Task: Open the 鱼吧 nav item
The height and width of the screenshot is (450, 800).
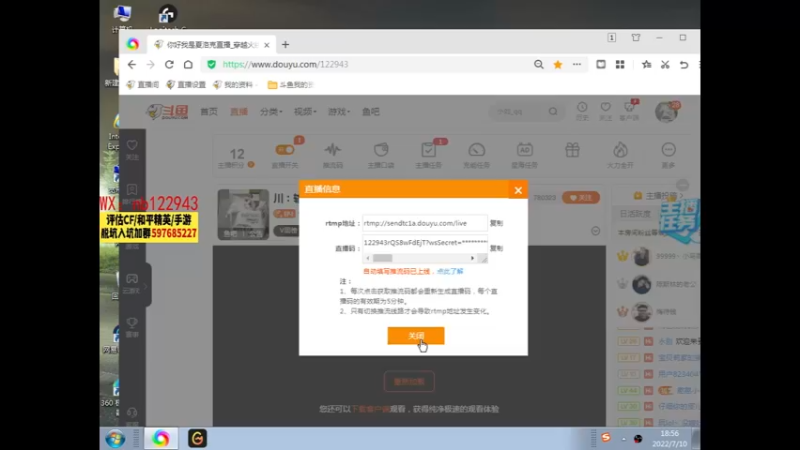Action: [371, 112]
